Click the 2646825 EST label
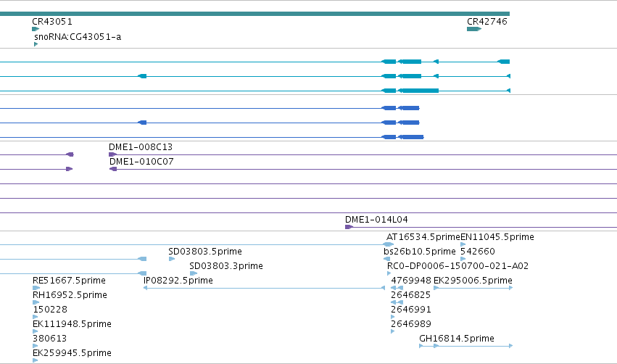The width and height of the screenshot is (617, 364). 411,295
